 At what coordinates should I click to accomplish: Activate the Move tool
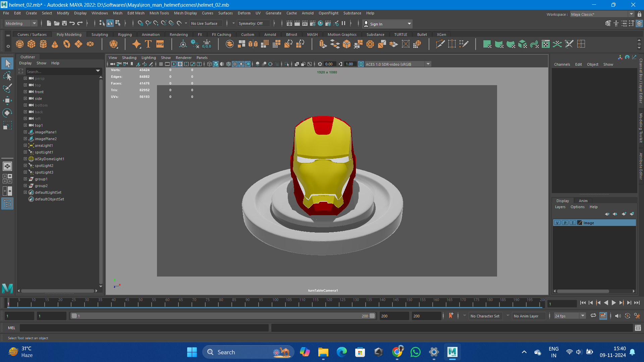(x=7, y=101)
